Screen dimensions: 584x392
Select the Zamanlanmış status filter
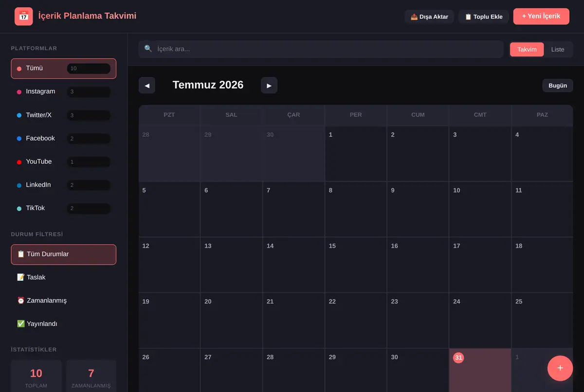pyautogui.click(x=64, y=301)
